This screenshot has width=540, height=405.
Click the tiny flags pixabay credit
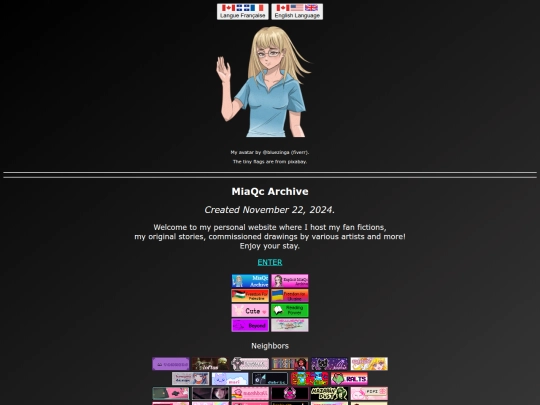(270, 162)
